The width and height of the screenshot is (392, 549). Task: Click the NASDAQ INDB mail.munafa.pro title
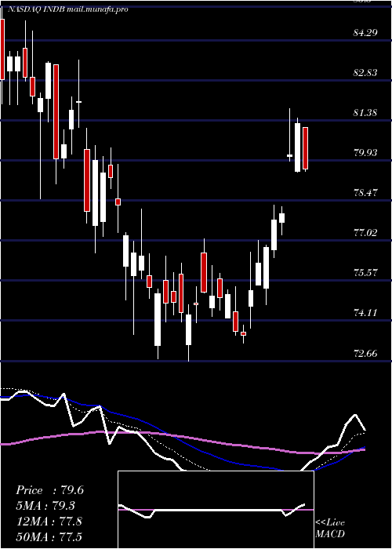(x=67, y=9)
